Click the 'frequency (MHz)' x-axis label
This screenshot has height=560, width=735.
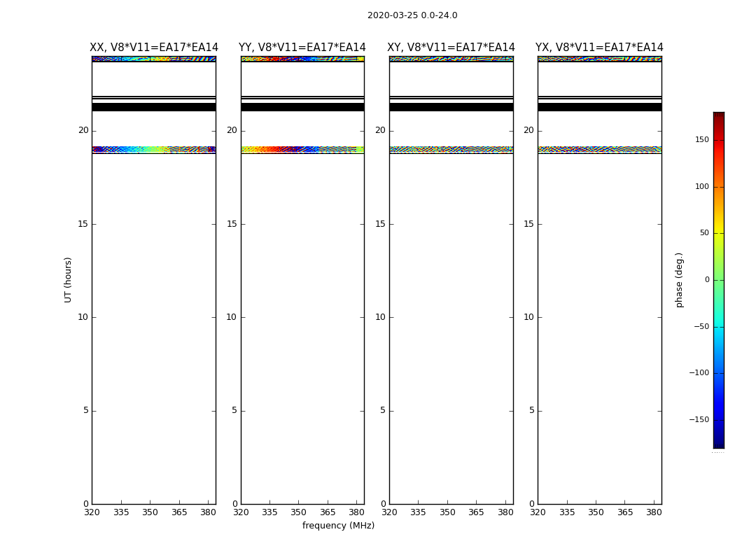coord(338,525)
